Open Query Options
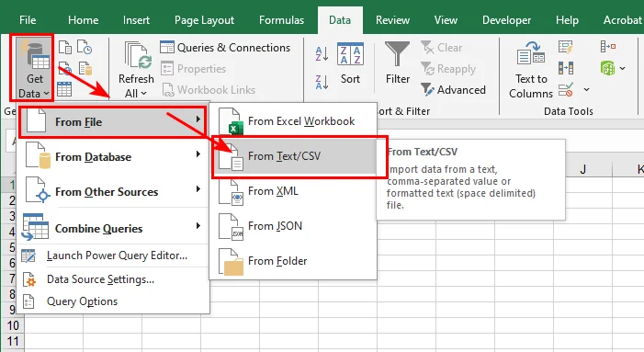Viewport: 644px width, 352px height. 113,301
